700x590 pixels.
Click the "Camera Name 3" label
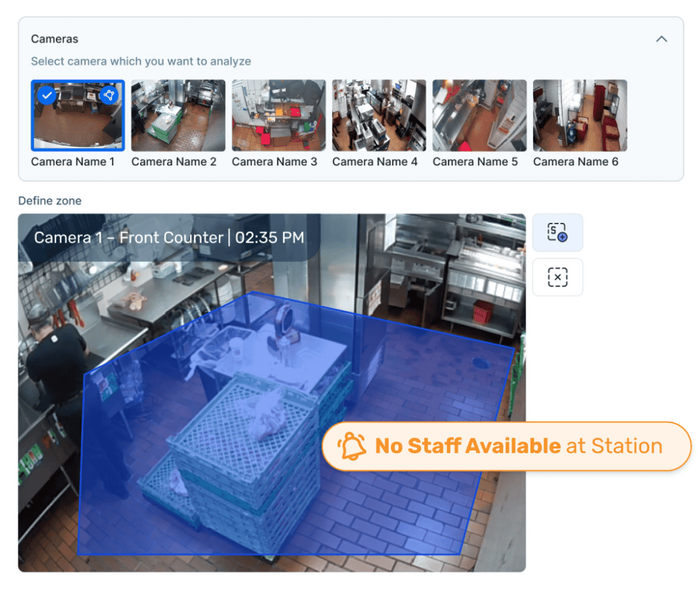click(x=274, y=161)
